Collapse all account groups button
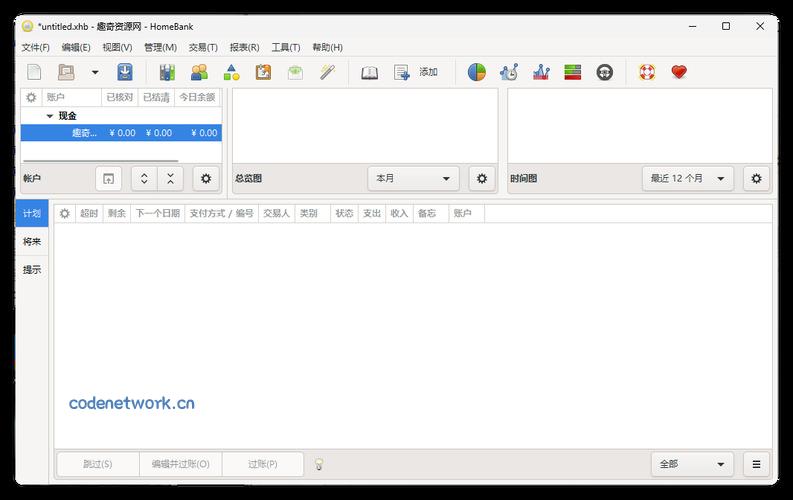Screen dimensions: 793x500 coord(170,178)
